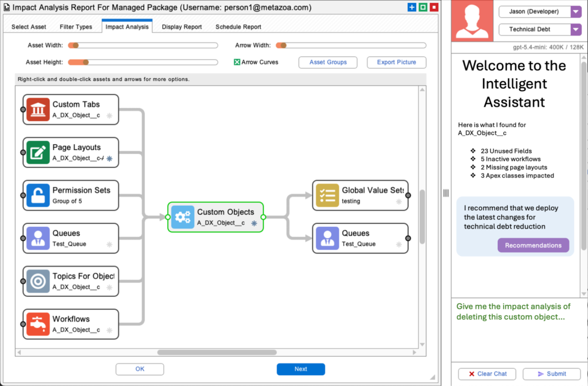Click the Topics For Objects target icon
Screen dimensions: 588x386
point(38,281)
